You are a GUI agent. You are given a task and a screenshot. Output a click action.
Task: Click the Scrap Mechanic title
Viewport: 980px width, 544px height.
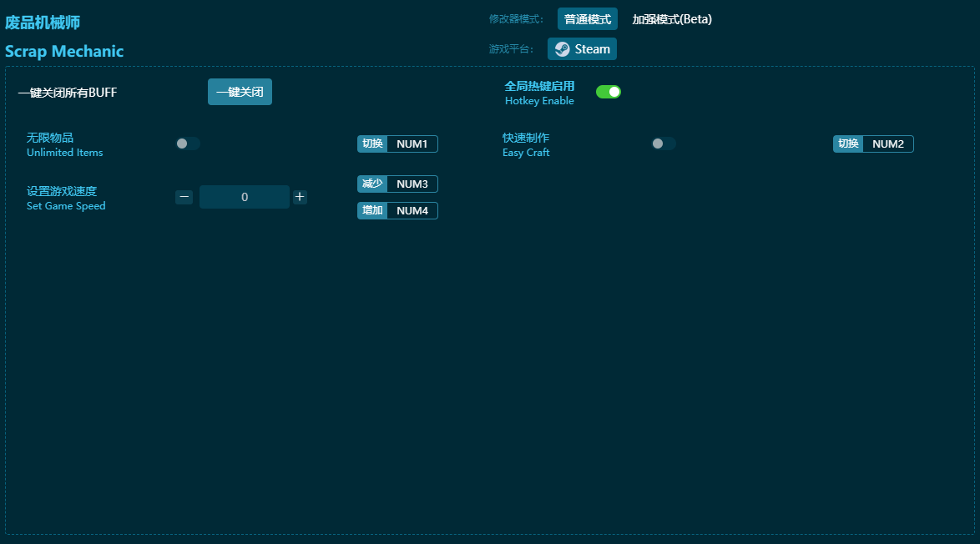point(64,51)
